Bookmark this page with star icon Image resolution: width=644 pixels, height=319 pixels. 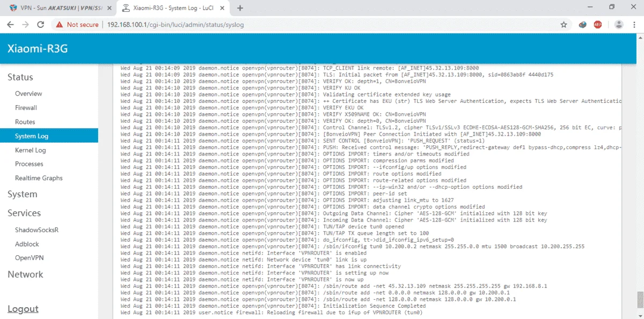[x=564, y=25]
